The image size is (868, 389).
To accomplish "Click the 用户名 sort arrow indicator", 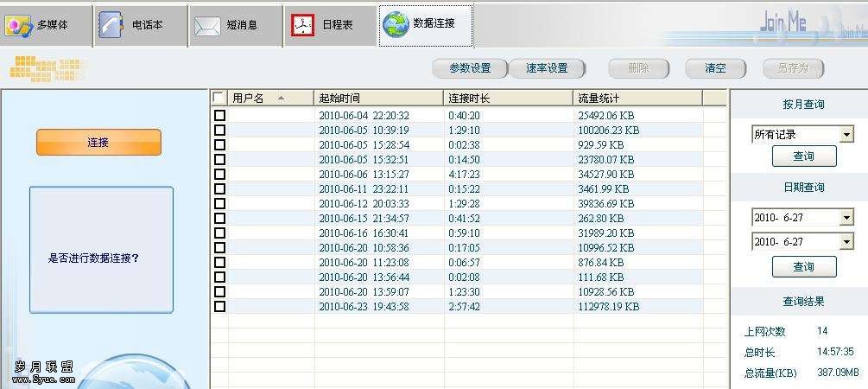I will (x=282, y=99).
